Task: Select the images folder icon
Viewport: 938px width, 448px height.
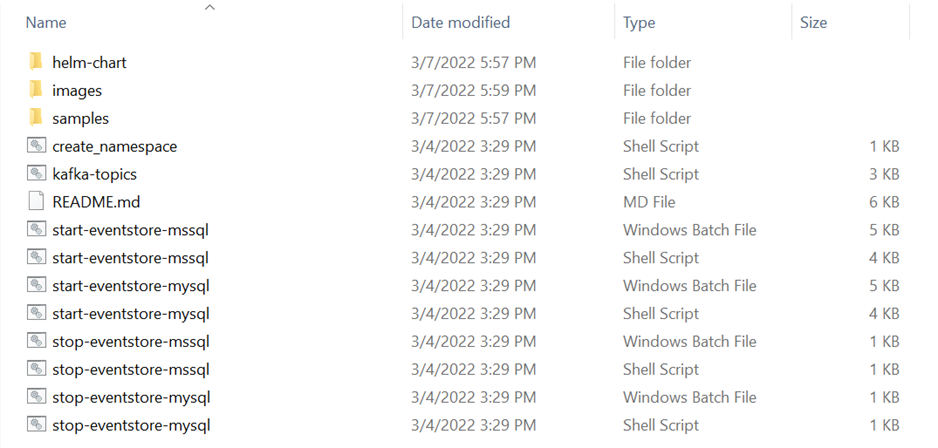Action: point(36,90)
